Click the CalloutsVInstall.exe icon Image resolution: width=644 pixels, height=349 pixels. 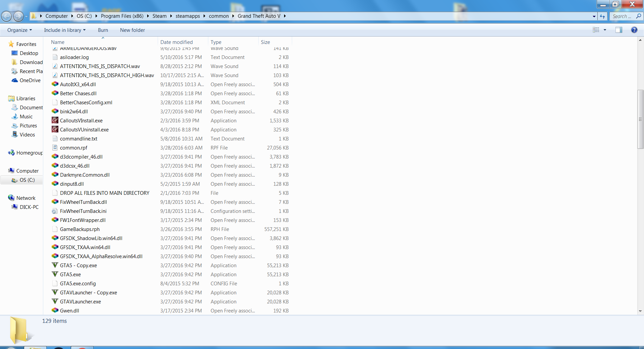(55, 120)
